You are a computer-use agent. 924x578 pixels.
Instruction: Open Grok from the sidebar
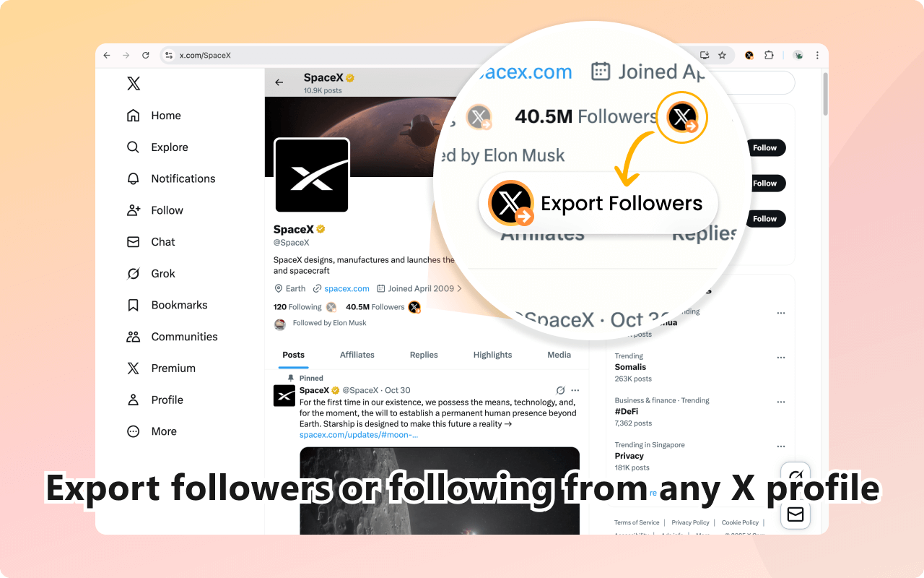[x=151, y=273]
